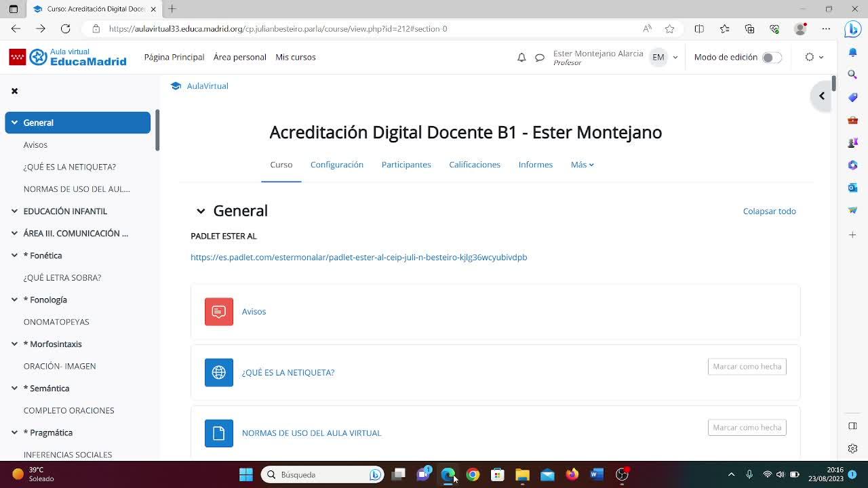Go back with the browser back arrow
Viewport: 868px width, 488px height.
click(x=16, y=28)
